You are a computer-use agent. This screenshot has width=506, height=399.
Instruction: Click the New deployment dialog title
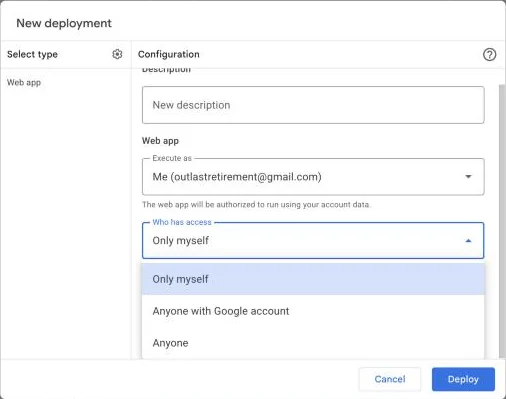[64, 23]
